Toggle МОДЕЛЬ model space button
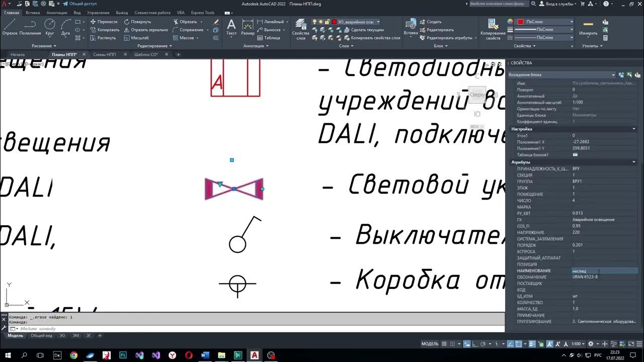 click(x=430, y=344)
